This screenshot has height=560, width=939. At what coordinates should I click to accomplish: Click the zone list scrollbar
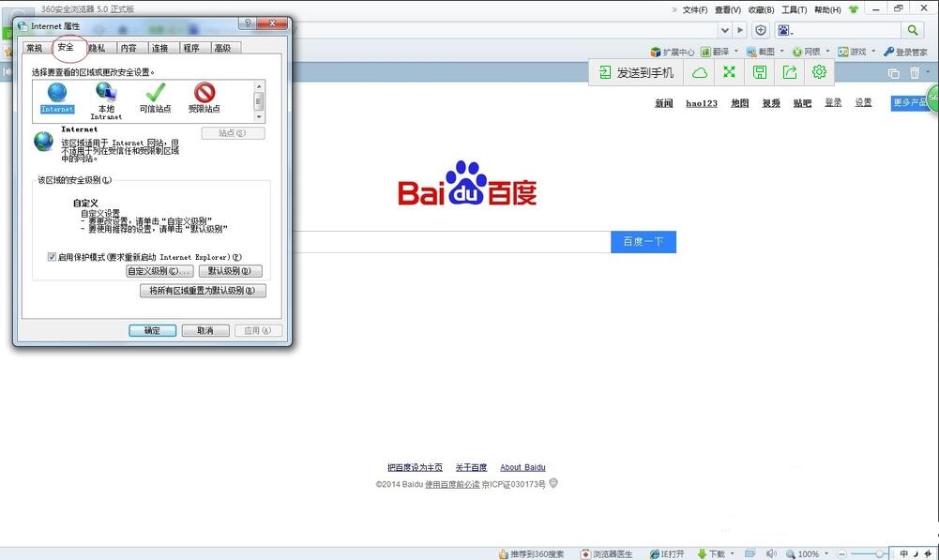259,102
